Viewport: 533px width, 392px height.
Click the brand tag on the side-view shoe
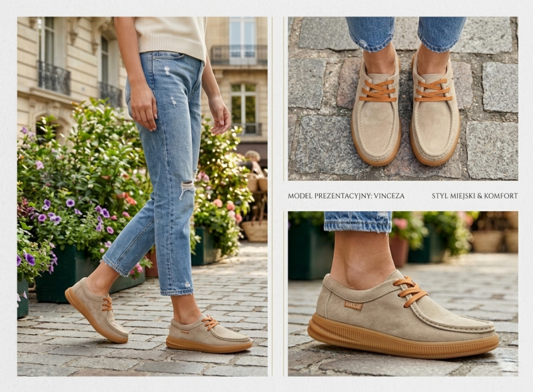click(354, 305)
